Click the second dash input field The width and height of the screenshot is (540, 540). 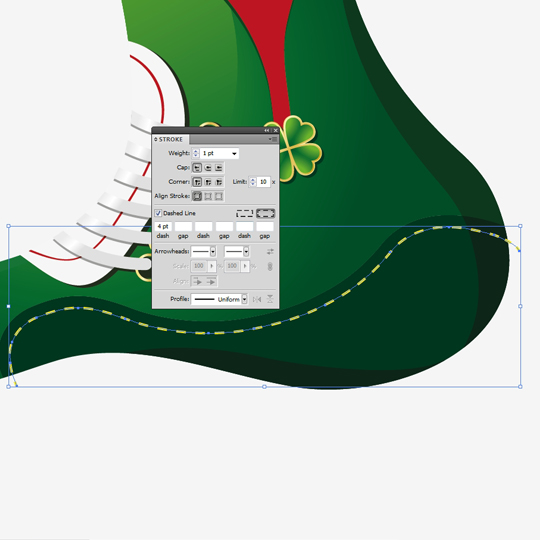point(204,226)
